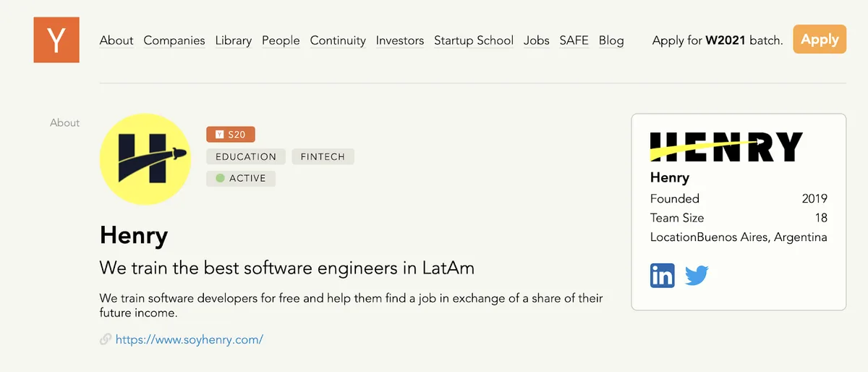Image resolution: width=868 pixels, height=372 pixels.
Task: Open Henry's Twitter bird icon
Action: coord(696,276)
